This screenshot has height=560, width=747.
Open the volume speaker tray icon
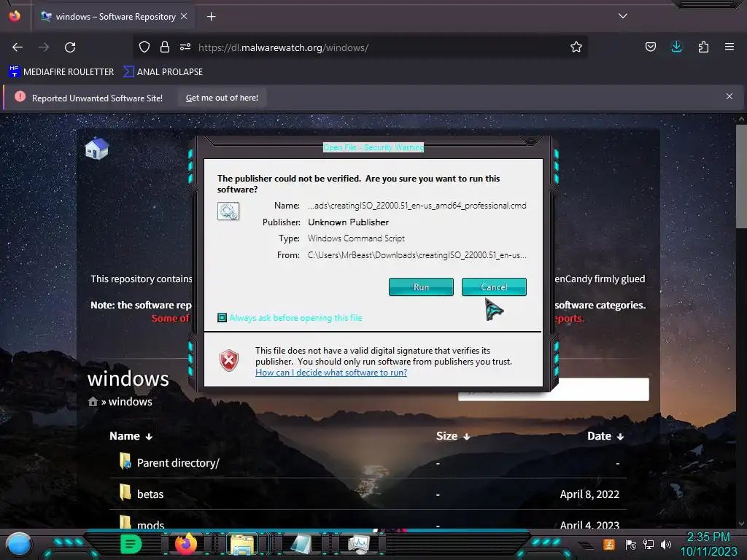tap(666, 544)
